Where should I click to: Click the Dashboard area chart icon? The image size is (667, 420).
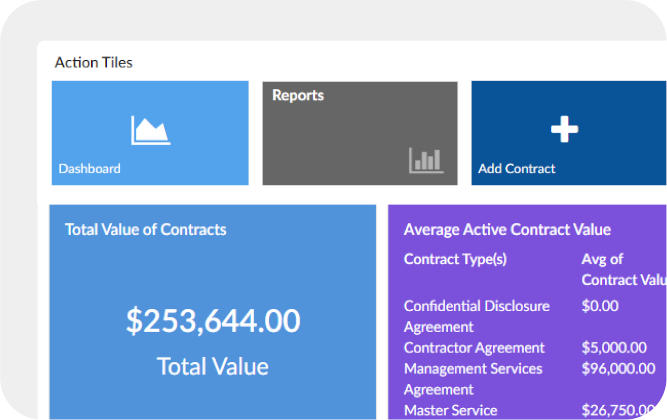(150, 130)
